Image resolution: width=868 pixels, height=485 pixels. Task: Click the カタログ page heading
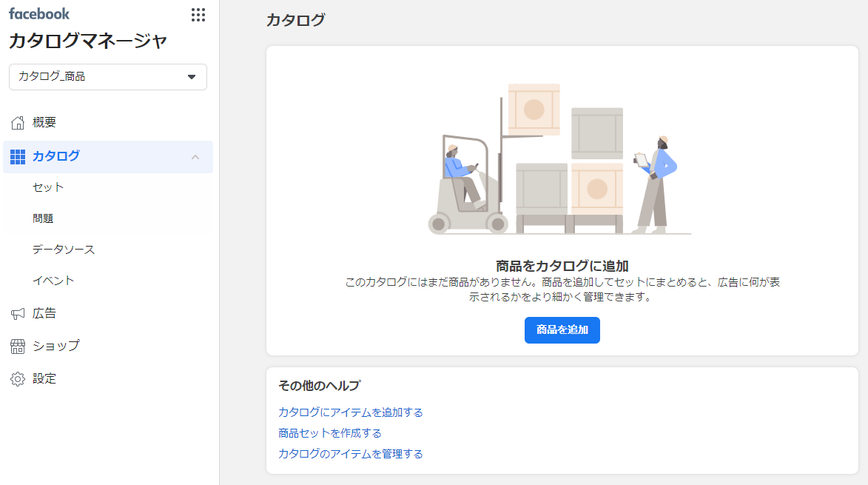point(295,21)
